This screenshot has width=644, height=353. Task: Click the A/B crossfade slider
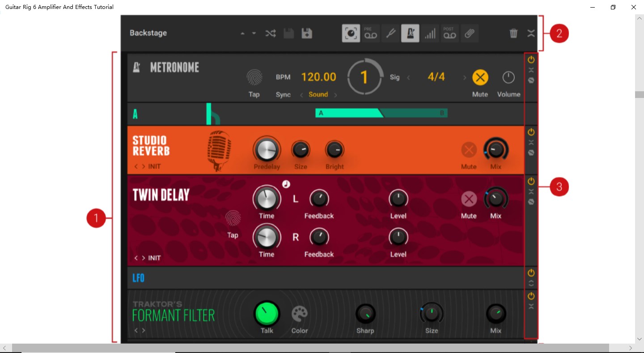coord(381,113)
